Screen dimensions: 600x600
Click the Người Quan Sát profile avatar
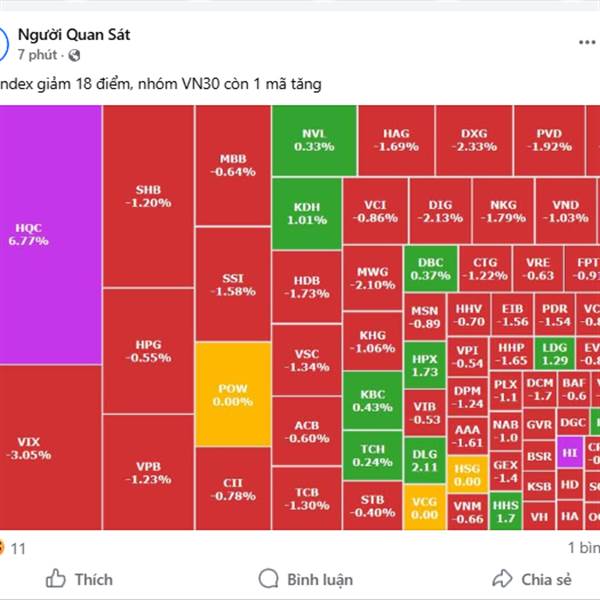pos(4,44)
